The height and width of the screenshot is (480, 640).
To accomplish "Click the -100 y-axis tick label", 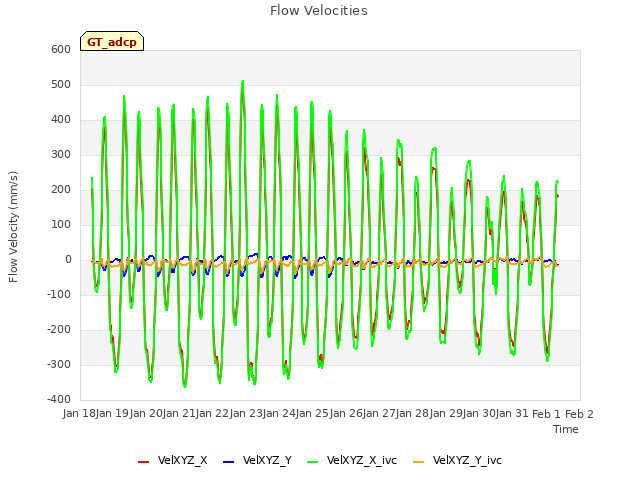I will [x=59, y=294].
